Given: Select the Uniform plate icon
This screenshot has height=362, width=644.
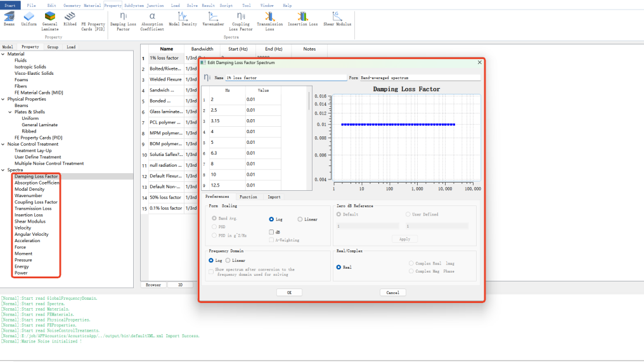Looking at the screenshot, I should pyautogui.click(x=29, y=19).
